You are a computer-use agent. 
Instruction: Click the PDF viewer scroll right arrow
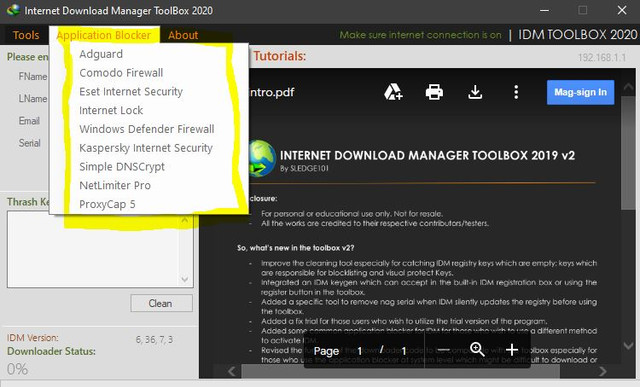[x=602, y=371]
